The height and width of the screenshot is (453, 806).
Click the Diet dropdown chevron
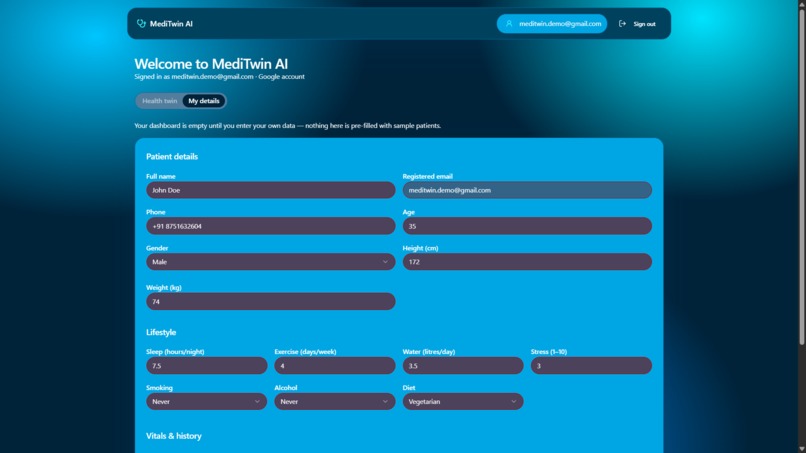click(x=514, y=402)
